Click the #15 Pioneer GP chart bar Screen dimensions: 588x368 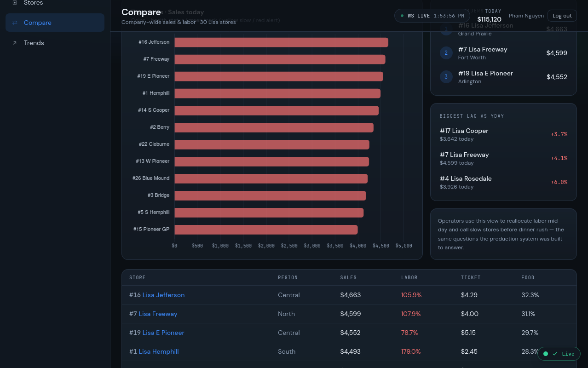pyautogui.click(x=266, y=230)
